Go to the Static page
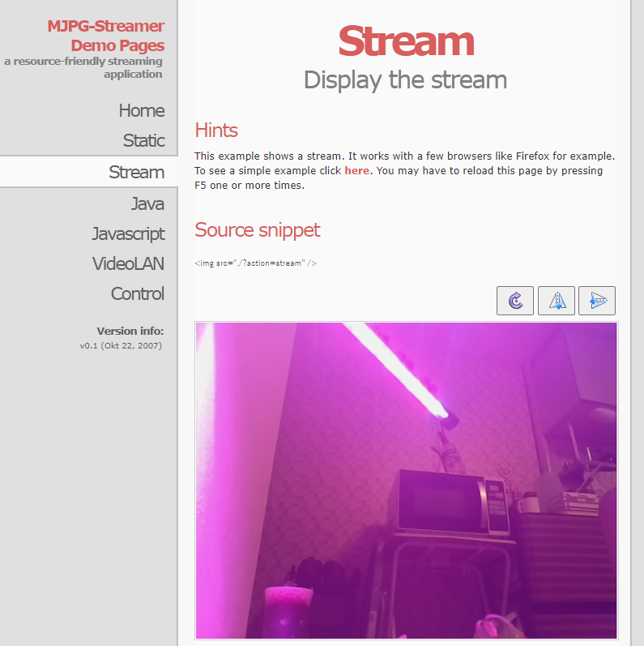The image size is (644, 646). tap(143, 140)
